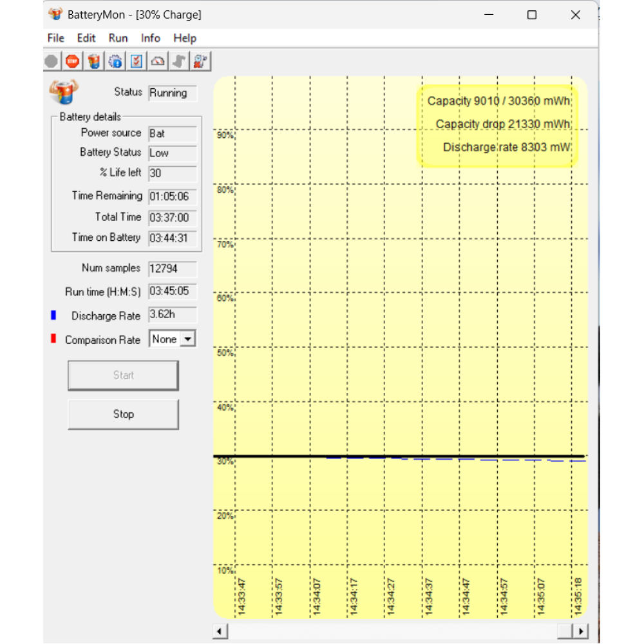Open the Run menu
The image size is (644, 644).
tap(118, 38)
